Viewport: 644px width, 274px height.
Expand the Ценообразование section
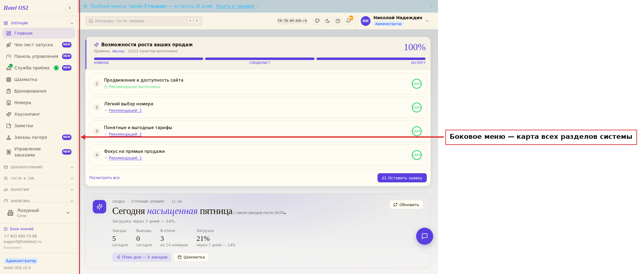click(x=39, y=167)
